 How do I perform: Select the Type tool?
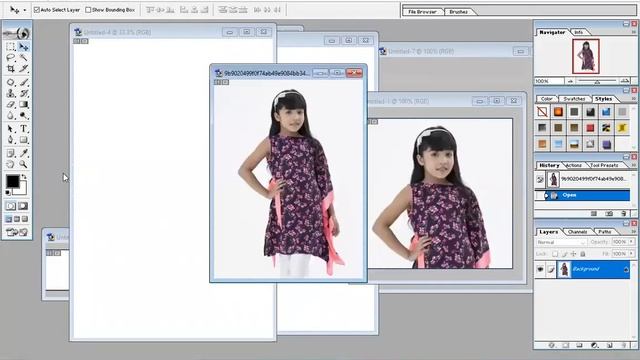24,129
